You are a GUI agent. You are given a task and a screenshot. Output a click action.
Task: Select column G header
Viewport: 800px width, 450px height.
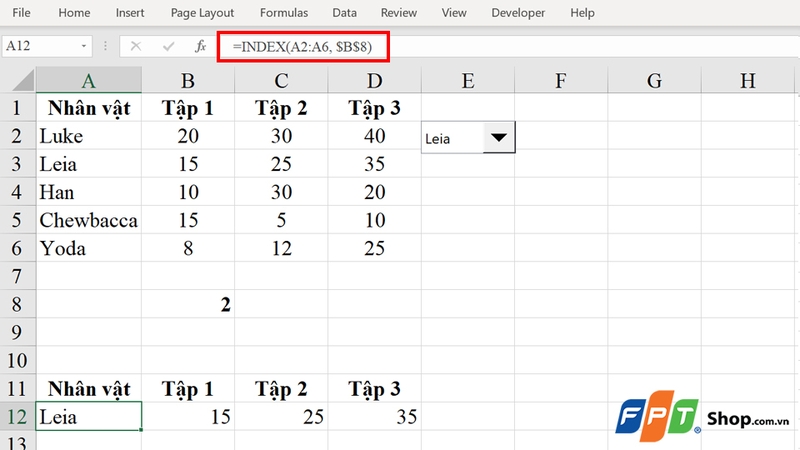655,81
